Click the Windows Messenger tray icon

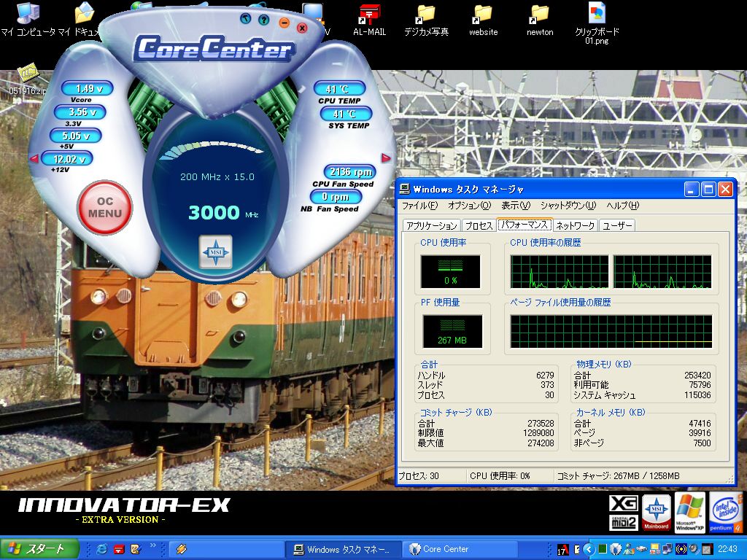629,550
